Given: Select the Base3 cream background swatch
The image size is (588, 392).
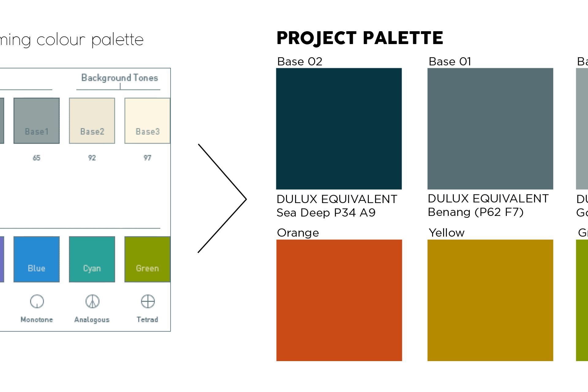Looking at the screenshot, I should [x=147, y=121].
